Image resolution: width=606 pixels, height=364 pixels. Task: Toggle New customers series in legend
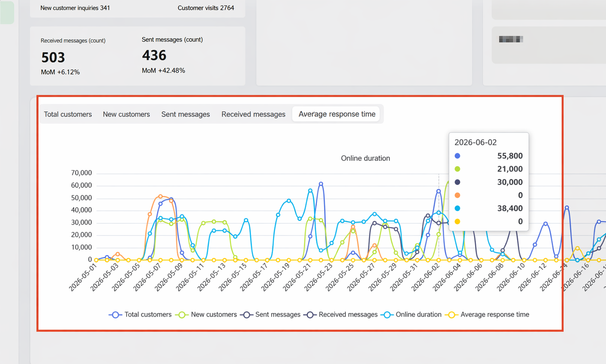[206, 315]
